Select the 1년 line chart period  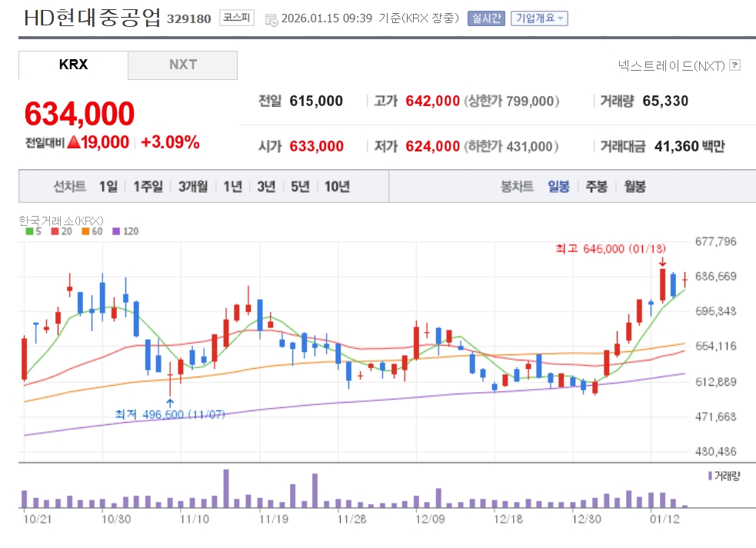tap(233, 187)
